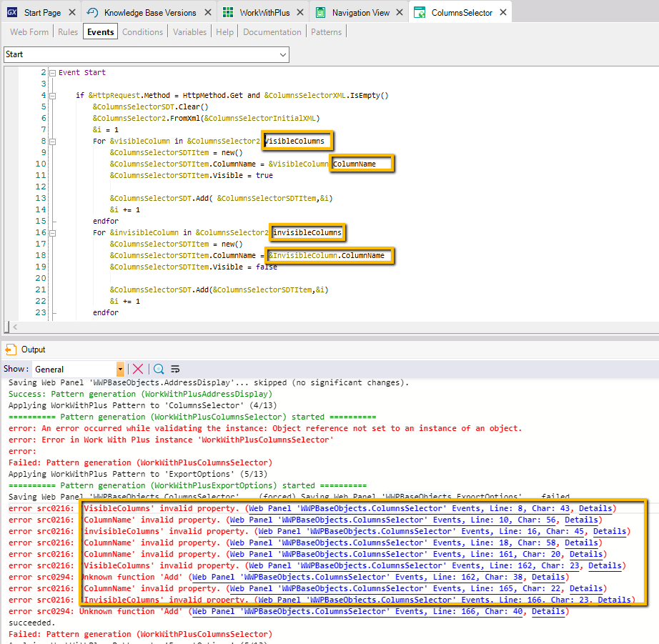This screenshot has height=644, width=659.
Task: Open Details link for Line 161 error
Action: click(586, 554)
